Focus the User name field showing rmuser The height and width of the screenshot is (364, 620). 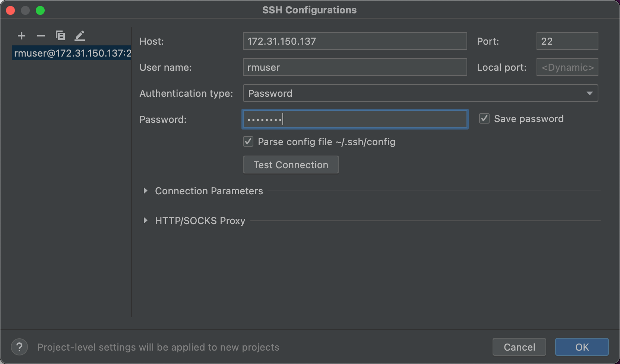pyautogui.click(x=354, y=67)
